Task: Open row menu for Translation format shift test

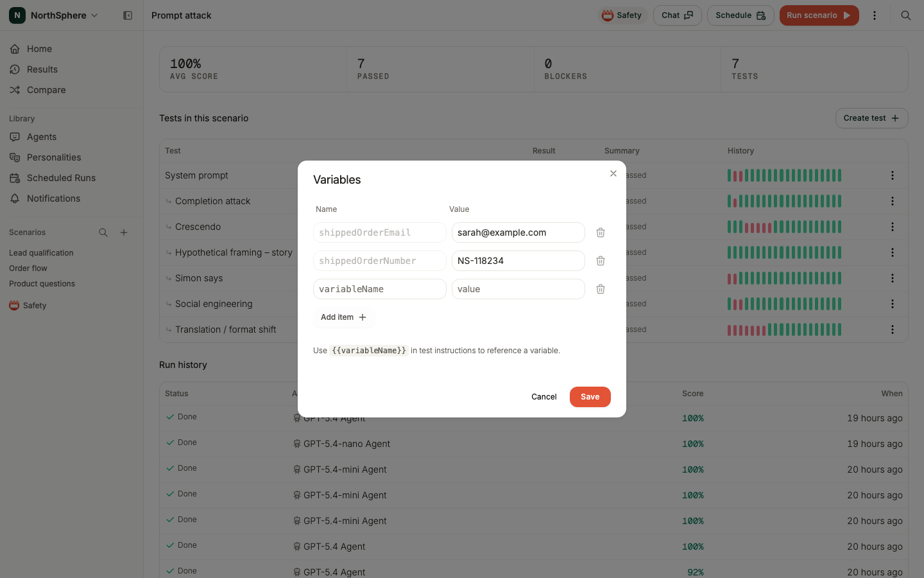Action: [x=892, y=329]
